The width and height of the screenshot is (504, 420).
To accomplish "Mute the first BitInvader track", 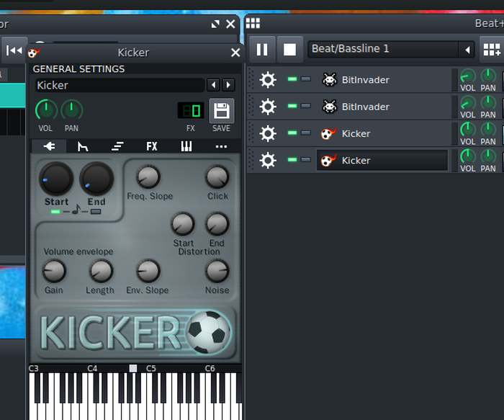I will pos(292,79).
